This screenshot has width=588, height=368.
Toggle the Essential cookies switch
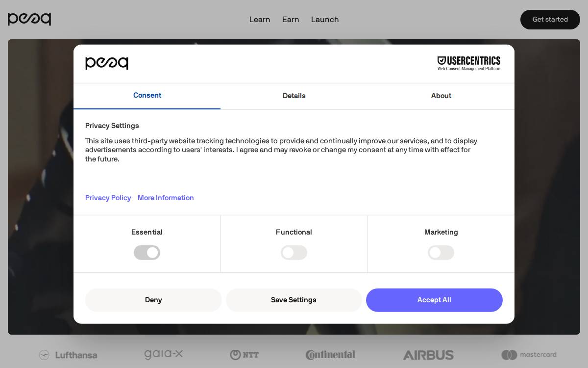[147, 253]
